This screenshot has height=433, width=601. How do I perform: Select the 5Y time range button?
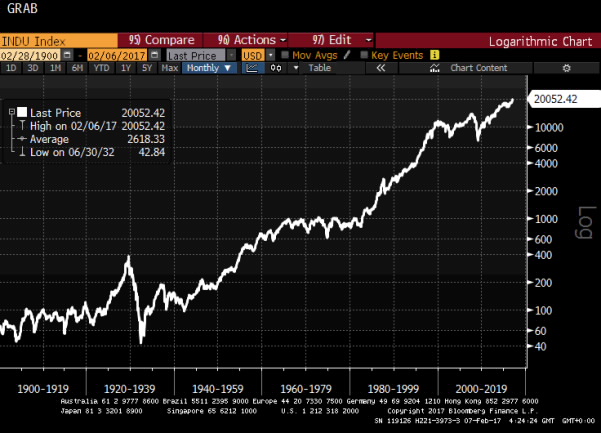[x=147, y=68]
